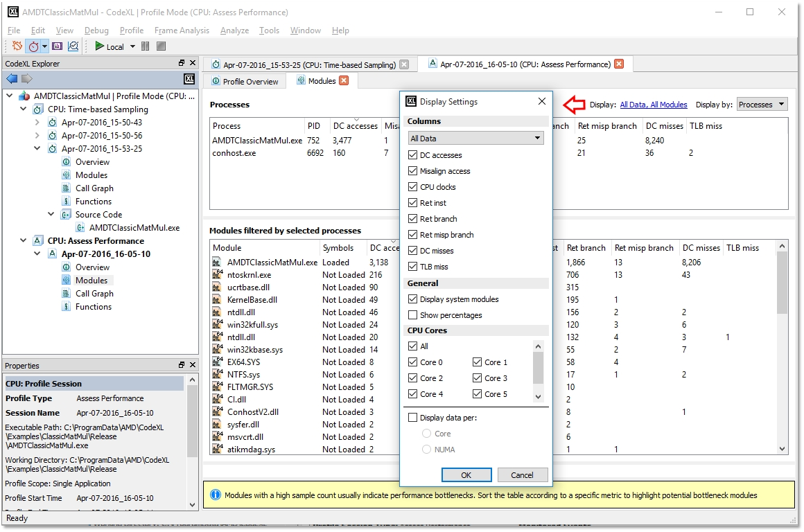
Task: Expand Apr-07-2016_15-50-56 session
Action: (37, 135)
